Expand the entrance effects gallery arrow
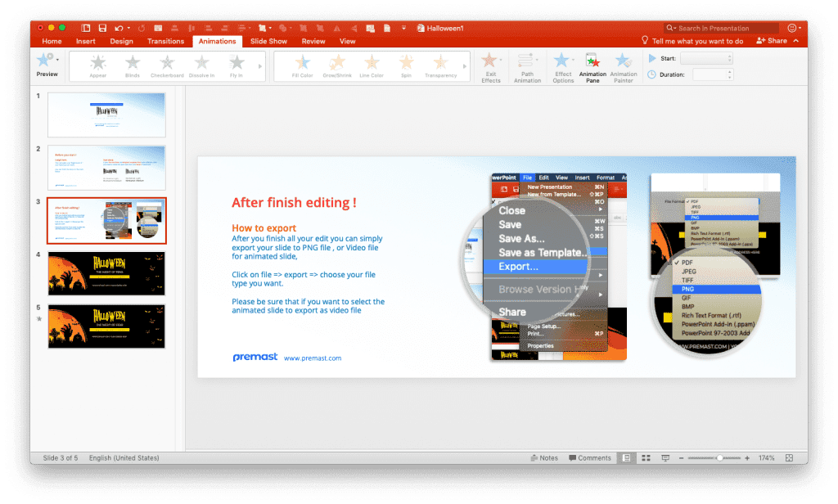This screenshot has height=504, width=838. (260, 66)
